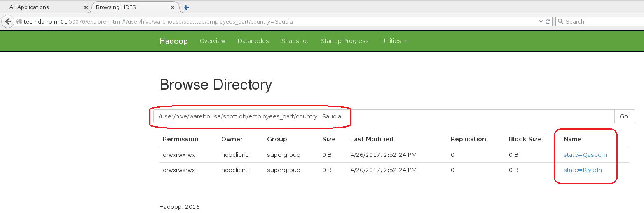
Task: Click the Hadoop, 2016. footer text
Action: pos(180,207)
